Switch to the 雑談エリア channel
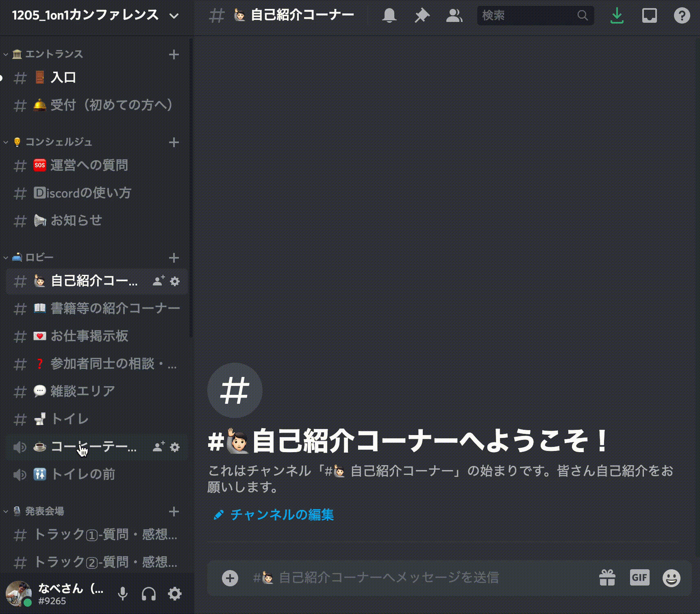Screen dimensions: 700x614 coord(83,391)
